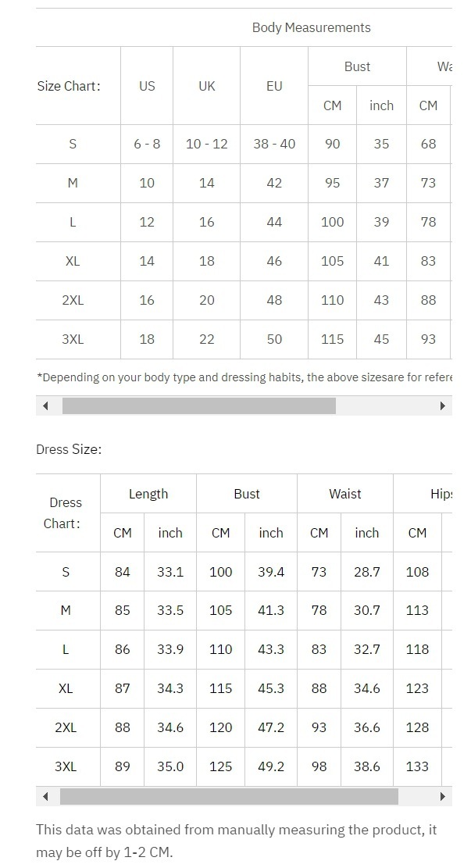Click the XL row label in Dress Chart

click(66, 688)
